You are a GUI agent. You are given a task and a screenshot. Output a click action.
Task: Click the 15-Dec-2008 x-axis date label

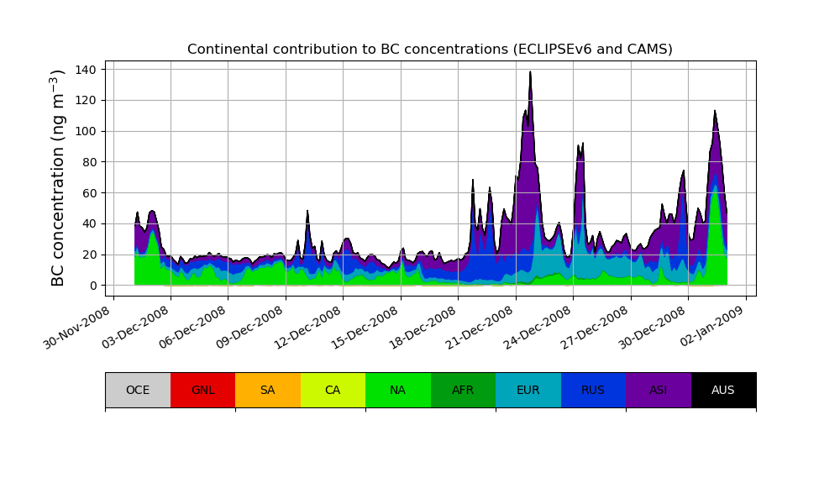[365, 328]
